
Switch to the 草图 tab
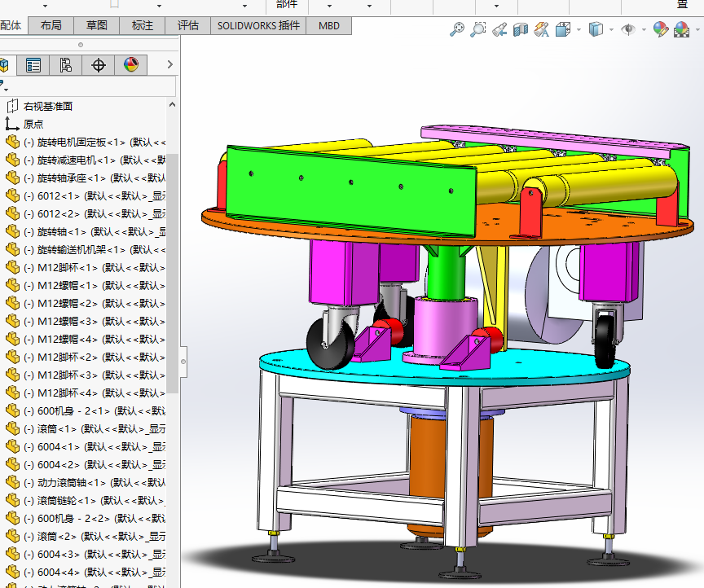pyautogui.click(x=96, y=25)
